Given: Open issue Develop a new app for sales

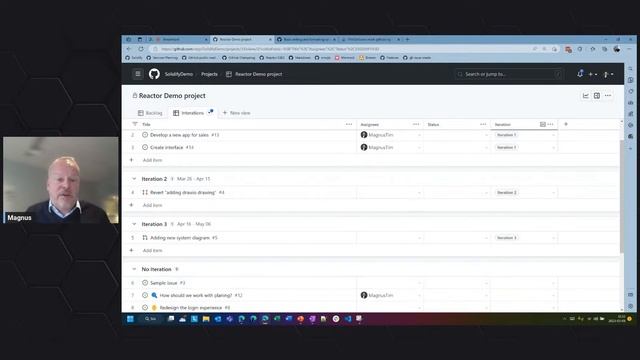Looking at the screenshot, I should [x=179, y=135].
